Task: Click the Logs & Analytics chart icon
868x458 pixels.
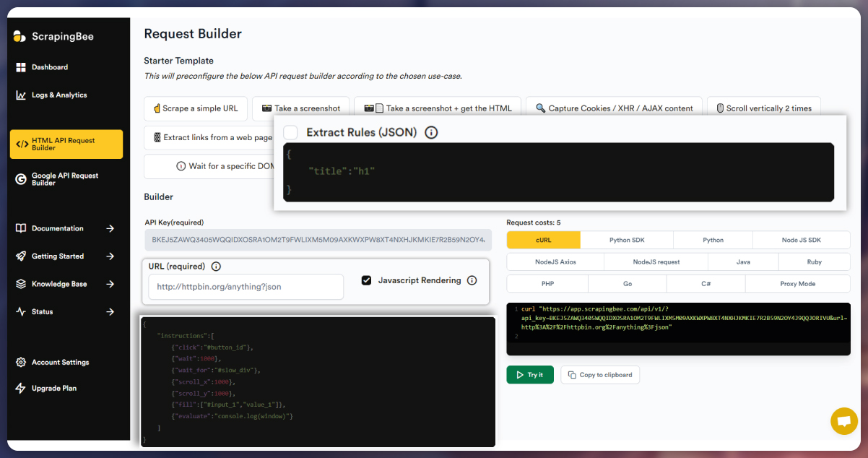Action: point(21,95)
